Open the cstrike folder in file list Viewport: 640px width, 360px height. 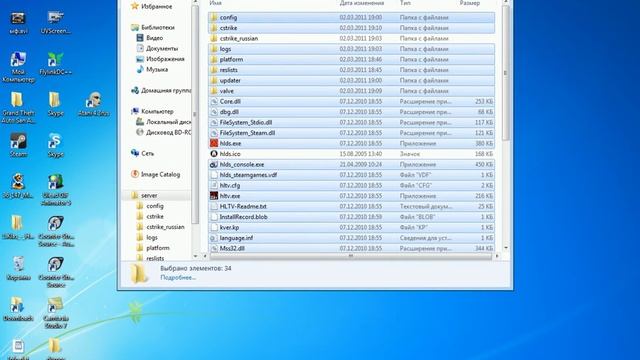pos(351,28)
